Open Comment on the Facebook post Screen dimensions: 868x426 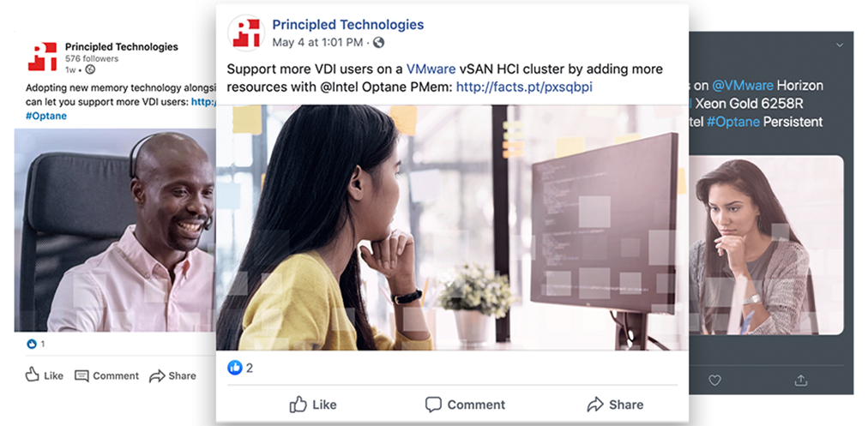click(x=465, y=405)
